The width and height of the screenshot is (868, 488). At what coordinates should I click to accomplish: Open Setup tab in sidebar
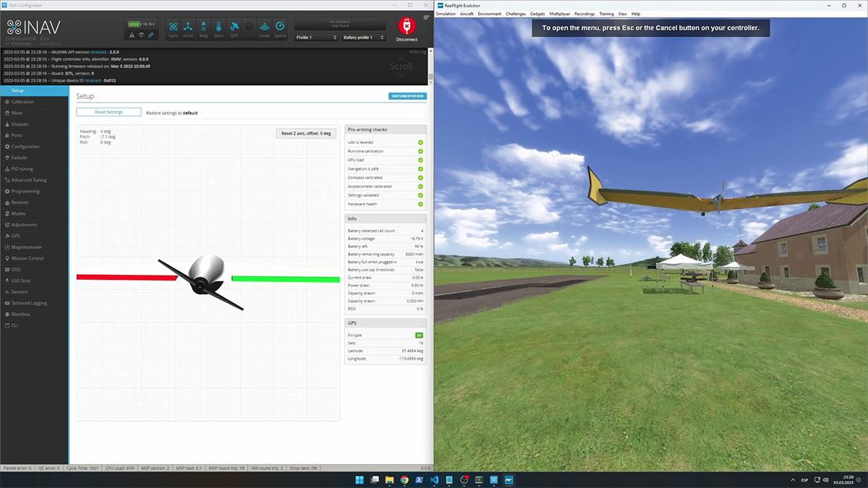pyautogui.click(x=34, y=90)
